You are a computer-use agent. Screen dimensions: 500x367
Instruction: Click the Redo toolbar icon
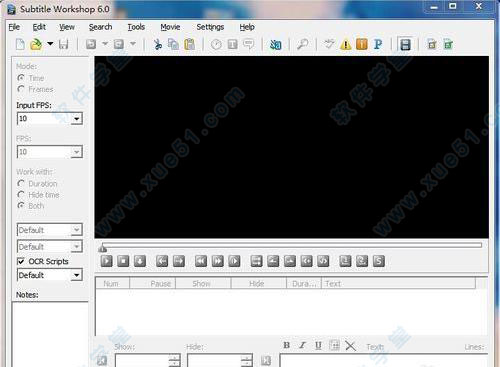click(119, 44)
